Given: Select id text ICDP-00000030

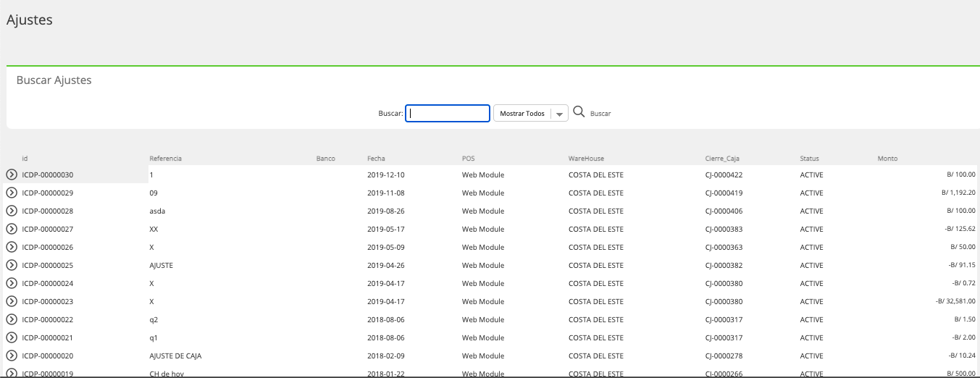Looking at the screenshot, I should 48,175.
